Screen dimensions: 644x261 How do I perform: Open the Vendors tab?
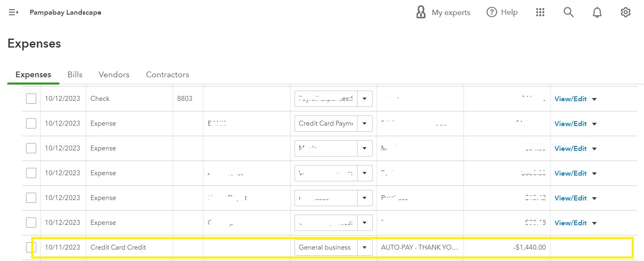point(114,74)
